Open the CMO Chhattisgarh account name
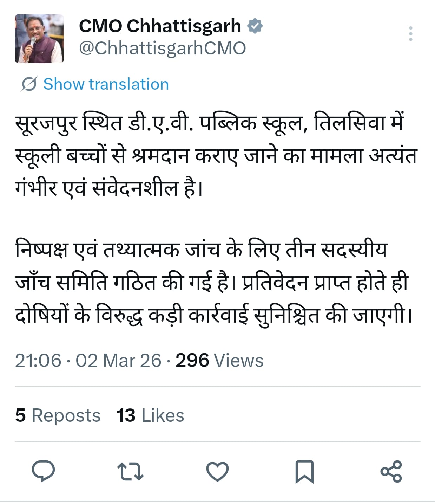The height and width of the screenshot is (504, 435). point(160,26)
